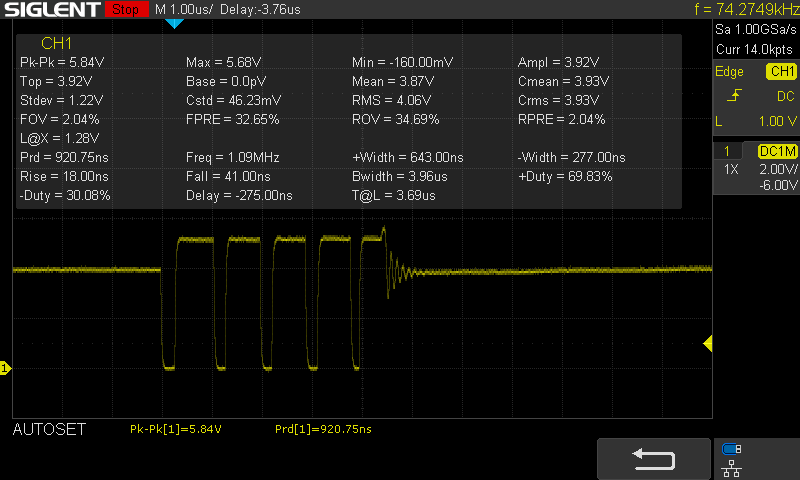The height and width of the screenshot is (480, 800).
Task: Click the channel 1 number tab
Action: pyautogui.click(x=727, y=151)
